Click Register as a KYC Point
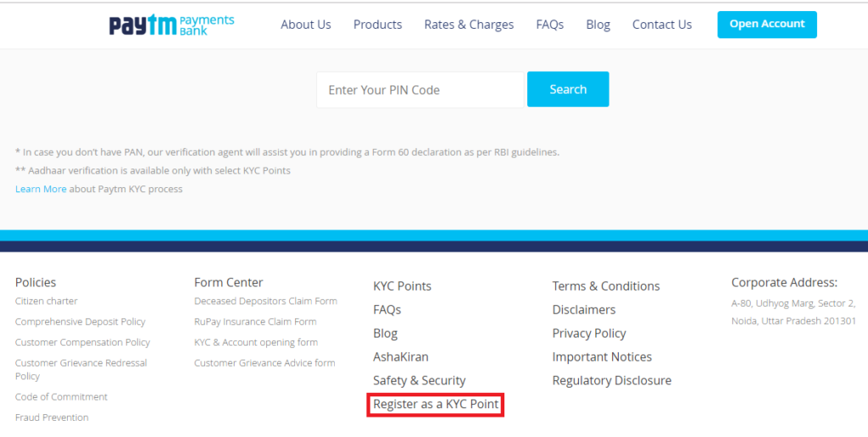 (436, 404)
